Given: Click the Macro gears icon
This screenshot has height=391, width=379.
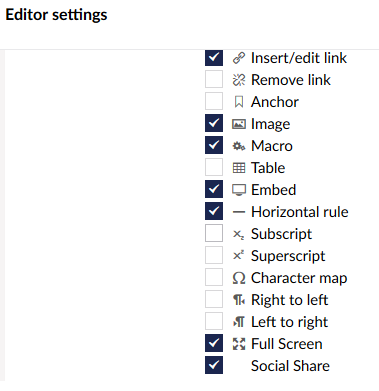Looking at the screenshot, I should click(x=239, y=146).
